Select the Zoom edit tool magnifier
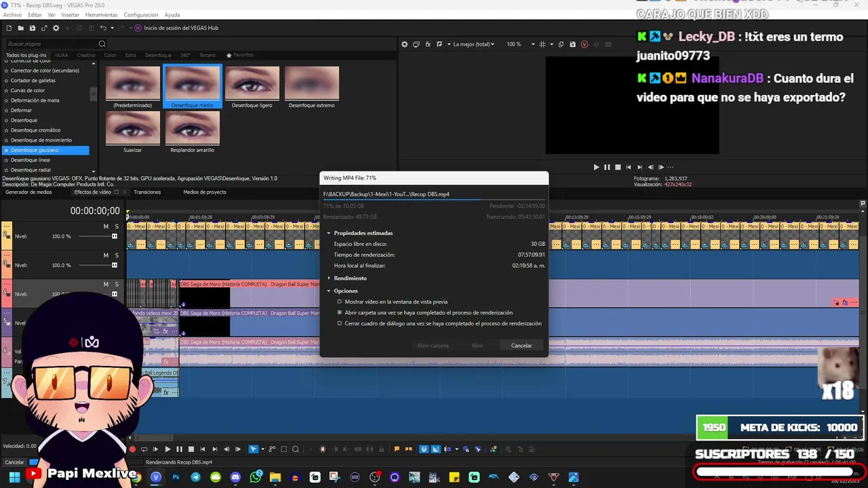Screen dimensions: 868x488 click(296, 449)
